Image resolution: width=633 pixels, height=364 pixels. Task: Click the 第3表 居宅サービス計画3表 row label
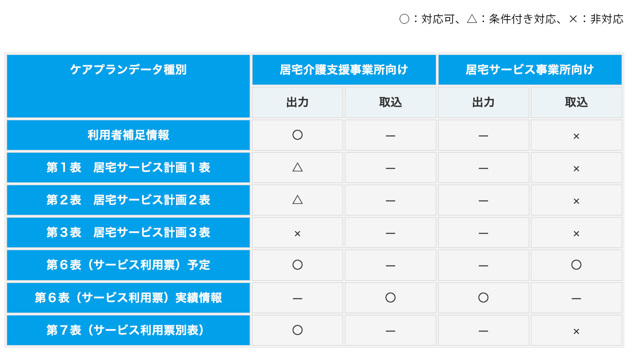pyautogui.click(x=128, y=232)
